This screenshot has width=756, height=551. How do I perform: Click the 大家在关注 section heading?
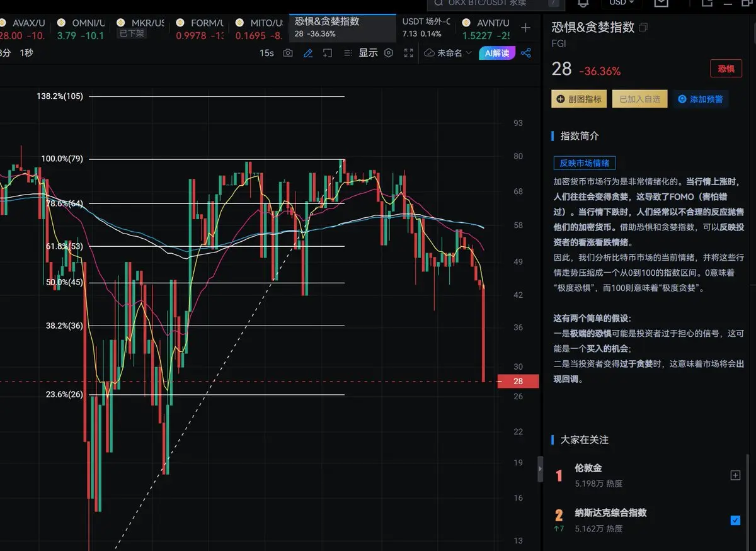[x=585, y=440]
